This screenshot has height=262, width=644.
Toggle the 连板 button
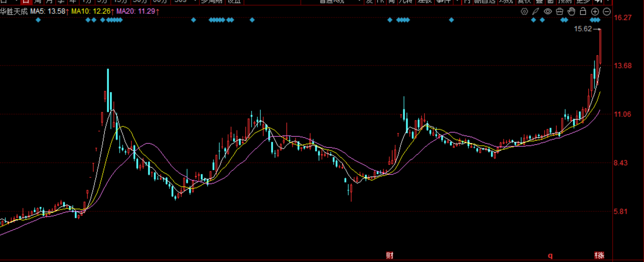click(x=425, y=2)
